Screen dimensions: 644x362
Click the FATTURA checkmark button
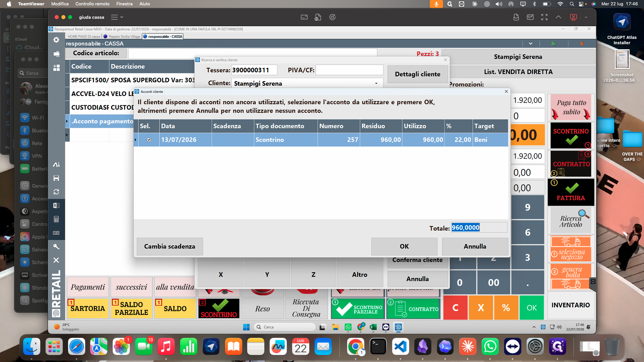coord(571,192)
